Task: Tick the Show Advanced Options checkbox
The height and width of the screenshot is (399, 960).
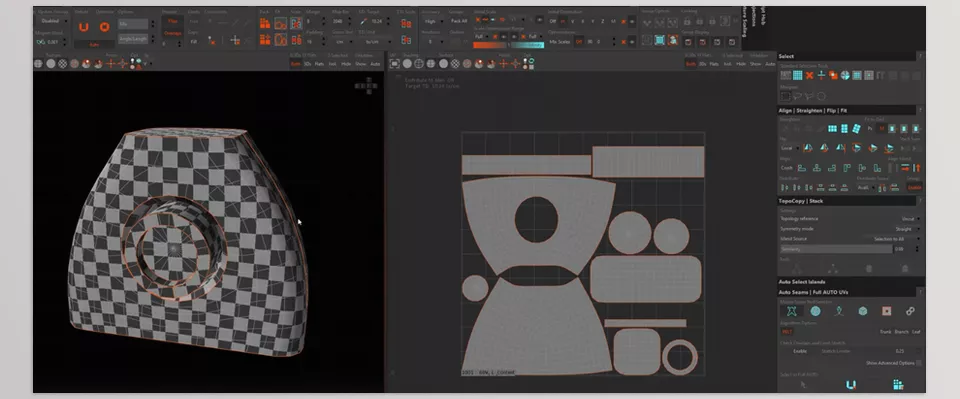Action: click(x=918, y=363)
